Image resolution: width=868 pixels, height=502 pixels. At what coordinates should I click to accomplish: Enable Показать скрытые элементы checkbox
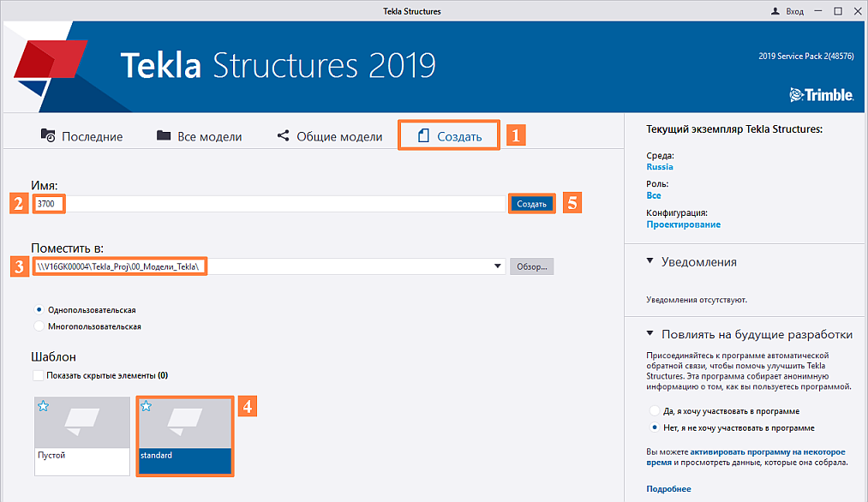coord(39,376)
